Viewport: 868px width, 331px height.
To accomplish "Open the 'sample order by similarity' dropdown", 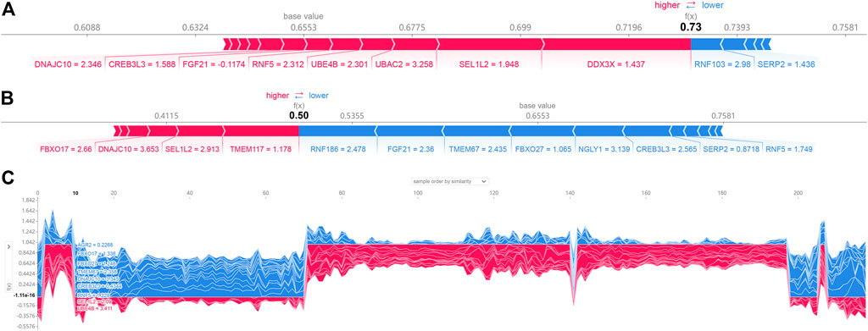I will click(x=449, y=180).
